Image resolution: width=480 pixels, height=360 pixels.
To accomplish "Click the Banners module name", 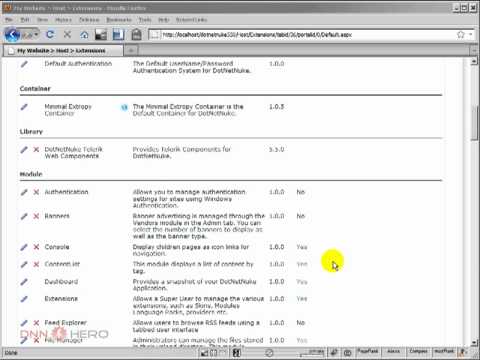I will (x=57, y=216).
